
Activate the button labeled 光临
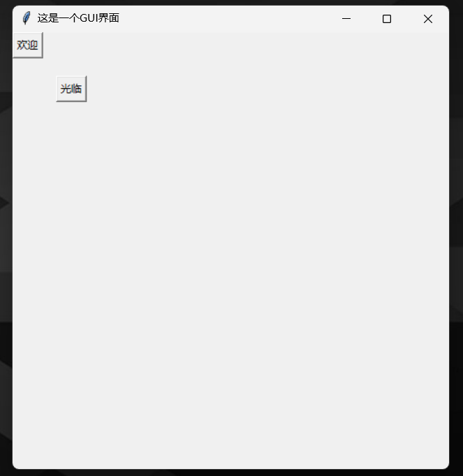pyautogui.click(x=71, y=89)
